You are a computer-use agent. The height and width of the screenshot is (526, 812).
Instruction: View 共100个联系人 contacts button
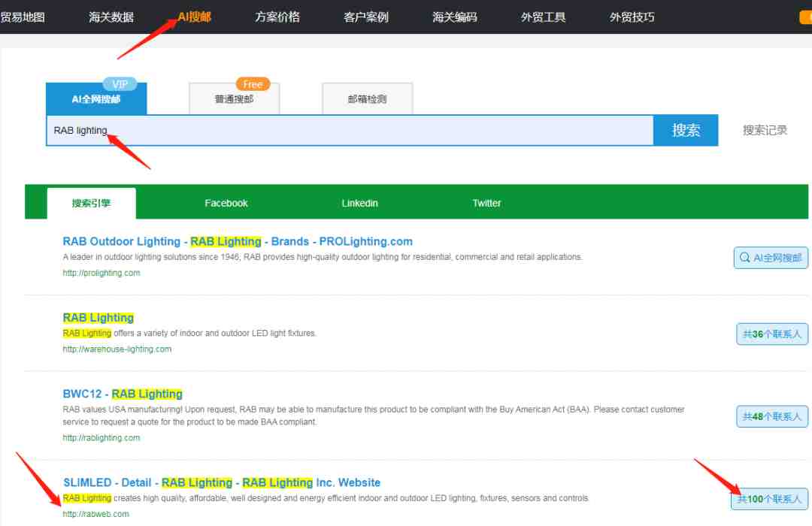pyautogui.click(x=769, y=499)
